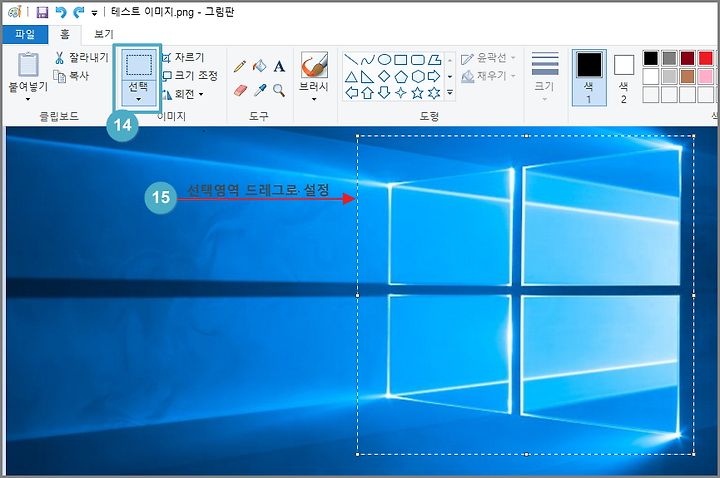The image size is (720, 478).
Task: Expand the 선택 options dropdown arrow
Action: 139,99
